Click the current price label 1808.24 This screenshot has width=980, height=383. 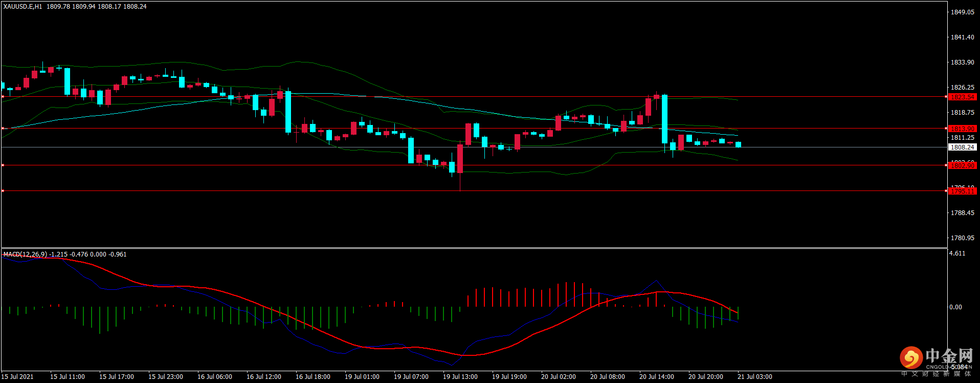tap(962, 147)
